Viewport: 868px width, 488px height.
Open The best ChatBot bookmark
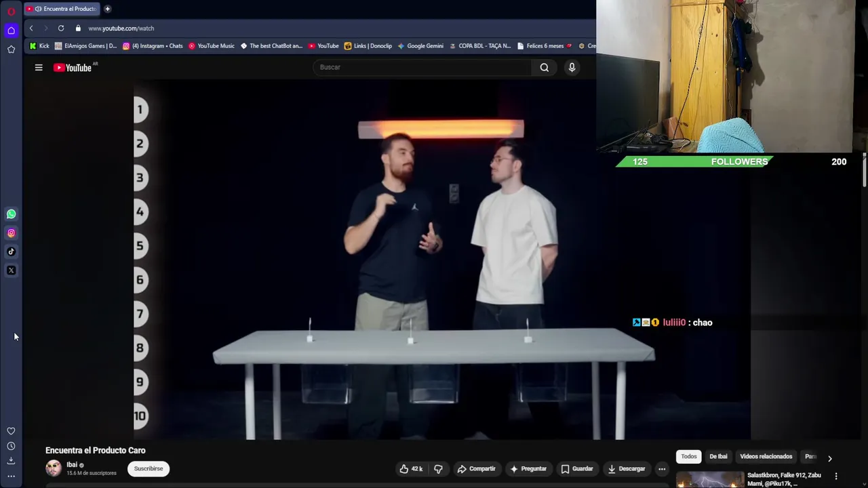271,46
